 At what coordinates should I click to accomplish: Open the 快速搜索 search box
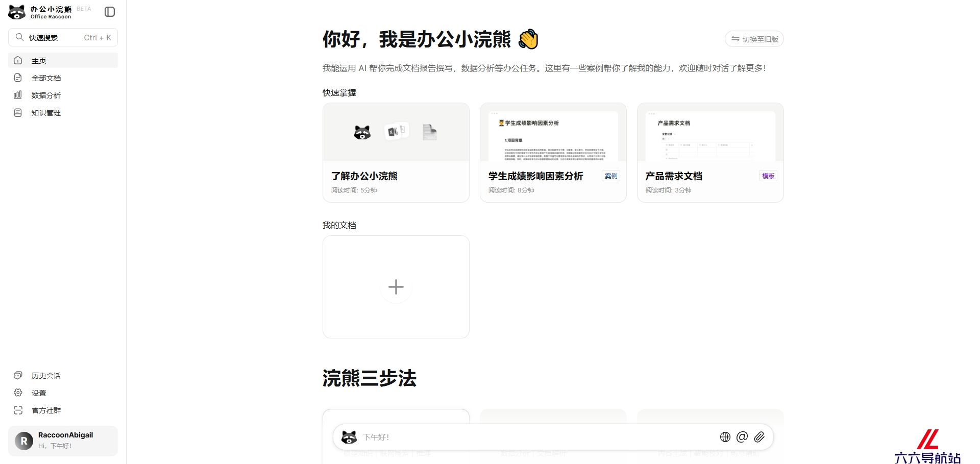click(x=63, y=37)
